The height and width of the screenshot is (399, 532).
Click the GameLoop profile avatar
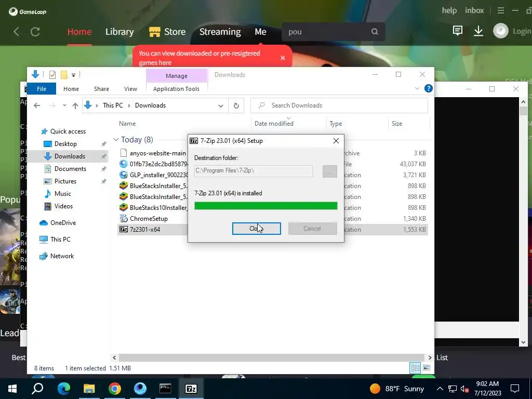coord(500,31)
